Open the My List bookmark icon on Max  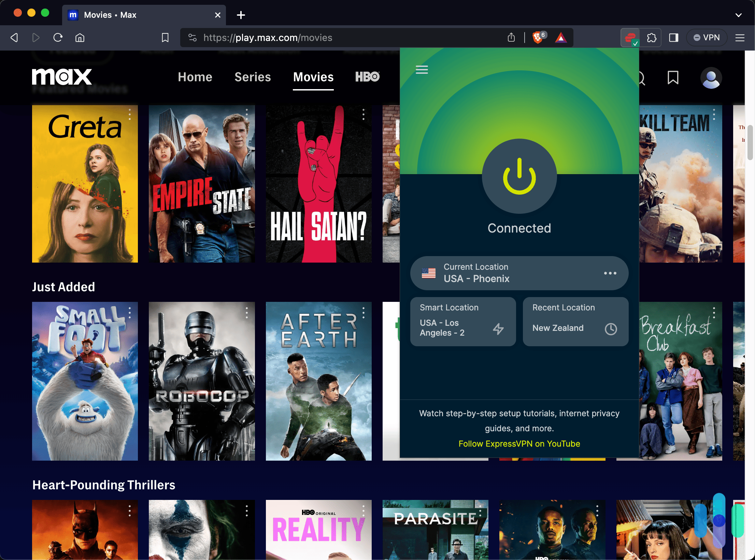pos(672,78)
